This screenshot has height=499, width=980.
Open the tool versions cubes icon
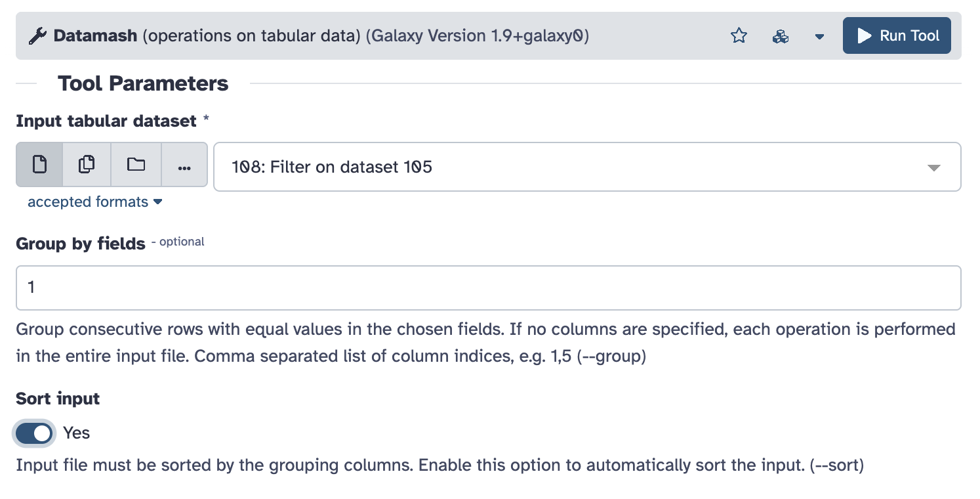[x=780, y=36]
